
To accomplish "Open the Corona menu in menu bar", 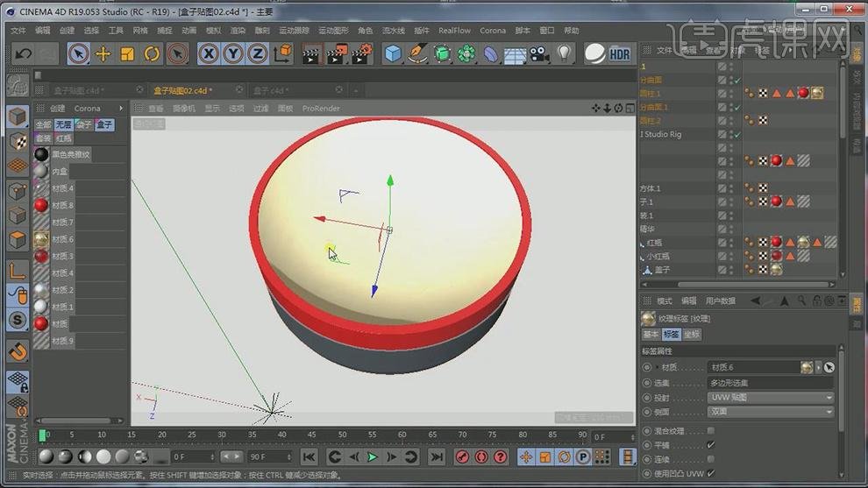I will [493, 31].
